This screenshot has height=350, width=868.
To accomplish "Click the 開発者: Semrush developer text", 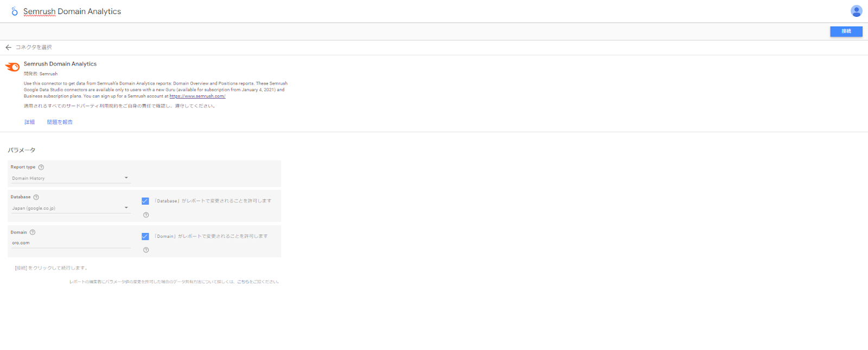I will [x=41, y=74].
